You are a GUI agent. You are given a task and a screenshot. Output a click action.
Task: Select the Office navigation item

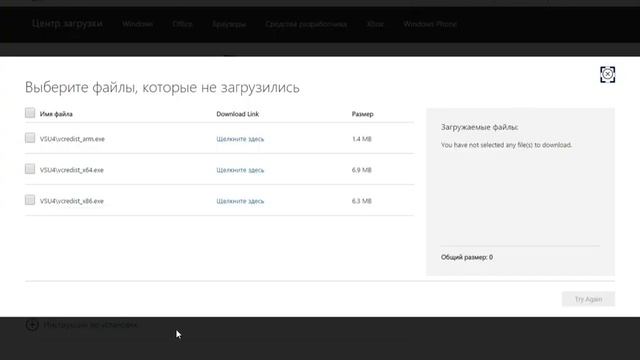click(182, 24)
